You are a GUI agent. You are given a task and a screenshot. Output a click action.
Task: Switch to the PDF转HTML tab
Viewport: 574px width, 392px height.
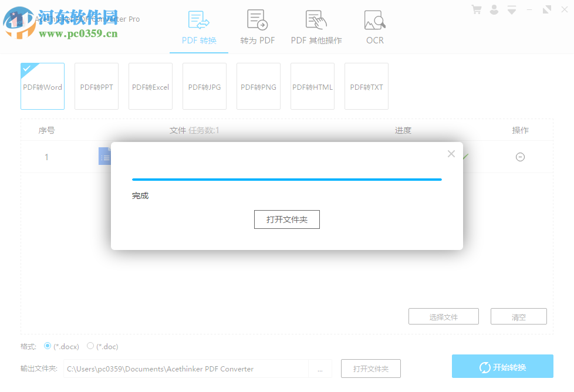(312, 86)
